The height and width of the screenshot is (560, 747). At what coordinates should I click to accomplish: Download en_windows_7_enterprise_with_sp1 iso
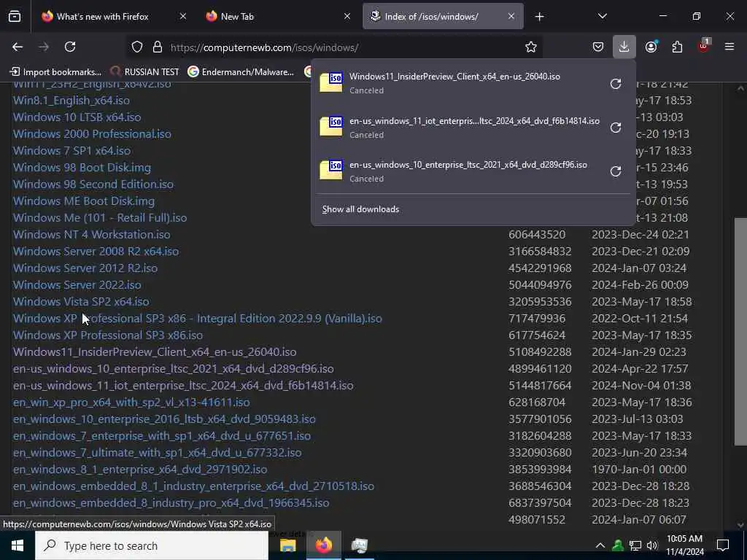coord(162,436)
